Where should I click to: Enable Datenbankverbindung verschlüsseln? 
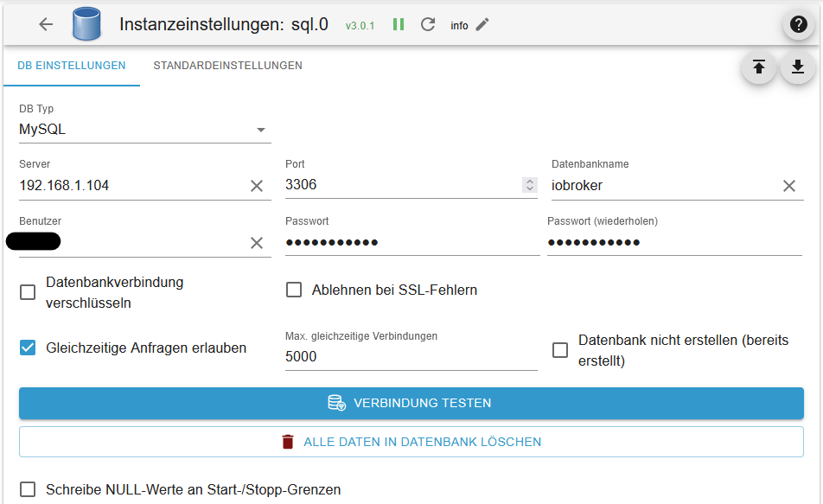27,291
